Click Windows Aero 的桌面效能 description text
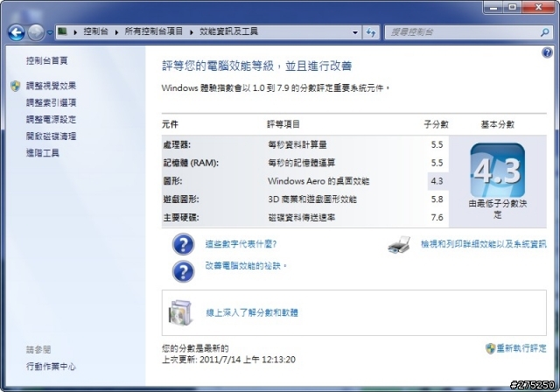Screen dimensions: 560x392 click(x=318, y=181)
